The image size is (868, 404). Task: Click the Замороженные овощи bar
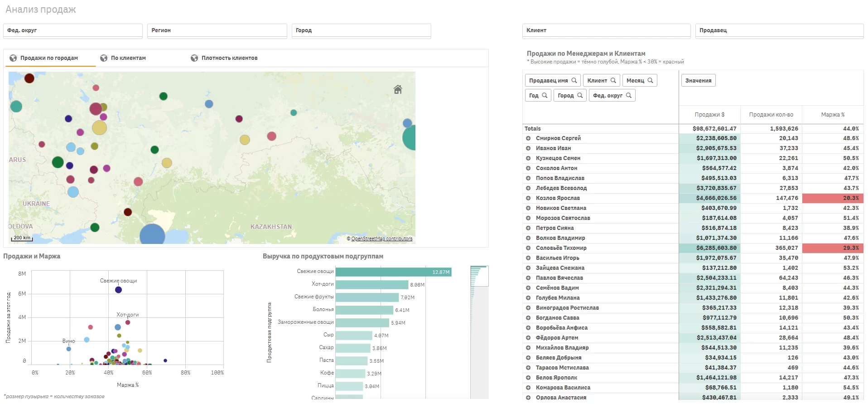coord(362,323)
